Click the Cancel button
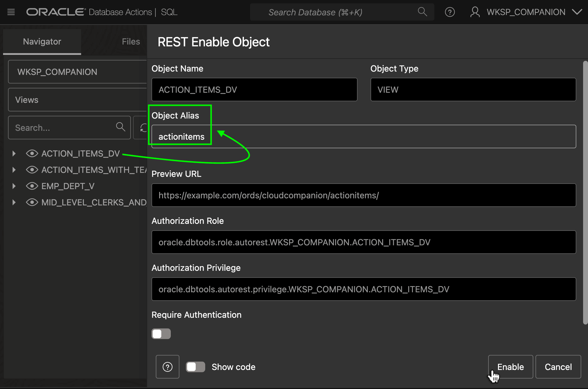Viewport: 588px width, 389px height. click(x=558, y=367)
